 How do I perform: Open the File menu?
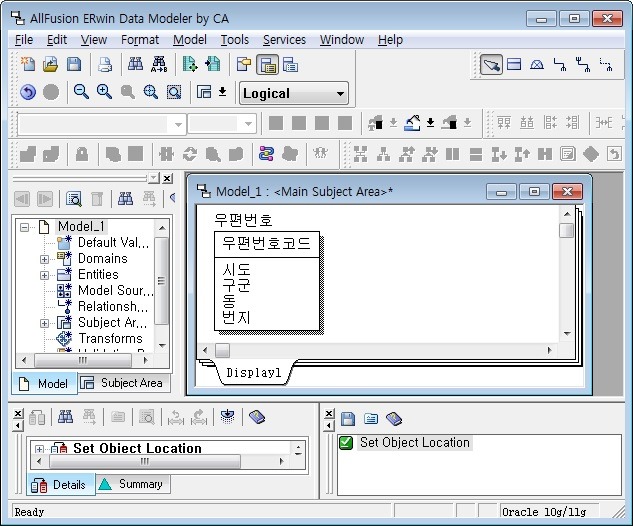click(24, 40)
